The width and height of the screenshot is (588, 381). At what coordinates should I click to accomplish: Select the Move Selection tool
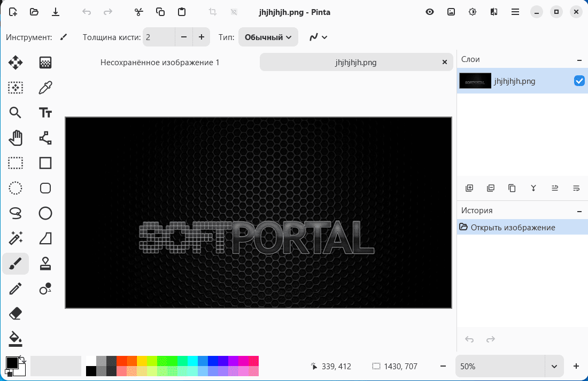16,88
